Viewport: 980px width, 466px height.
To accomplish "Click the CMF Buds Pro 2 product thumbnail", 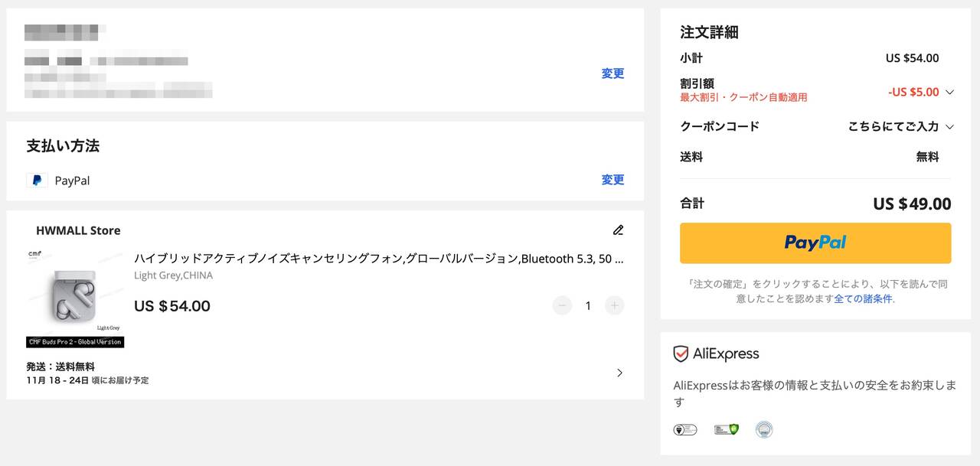I will click(75, 298).
